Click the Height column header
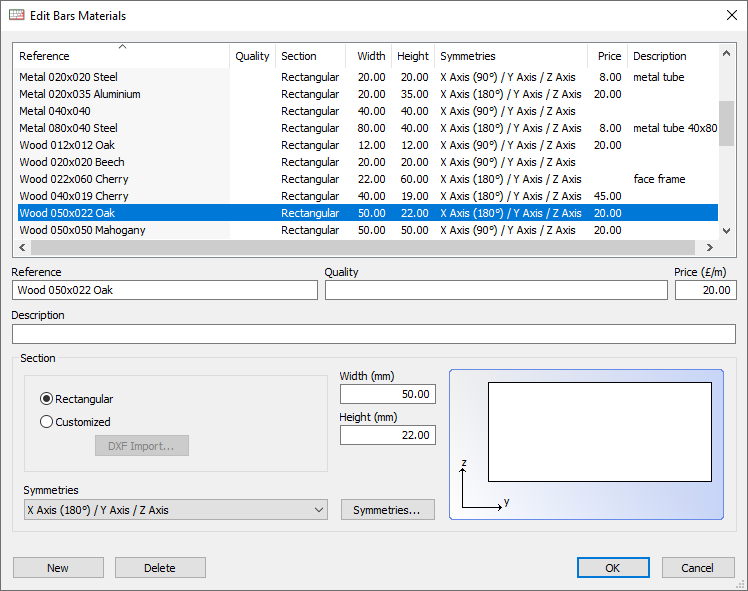Image resolution: width=748 pixels, height=591 pixels. (413, 56)
